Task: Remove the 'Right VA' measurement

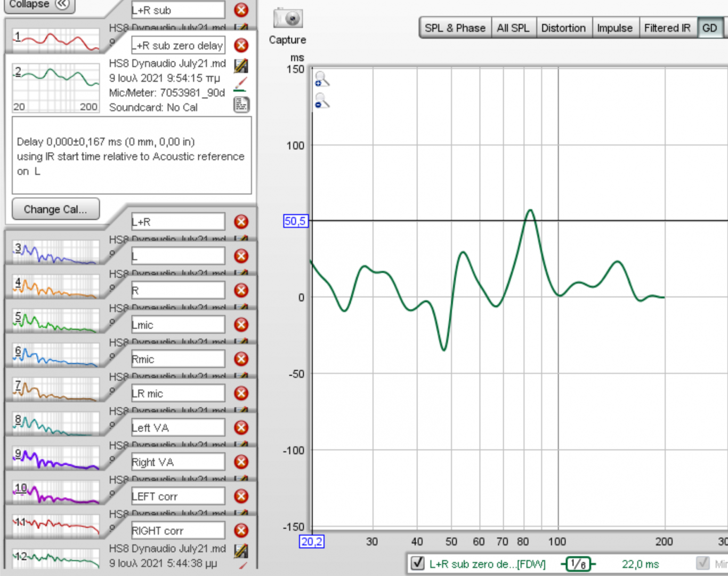Action: (241, 462)
